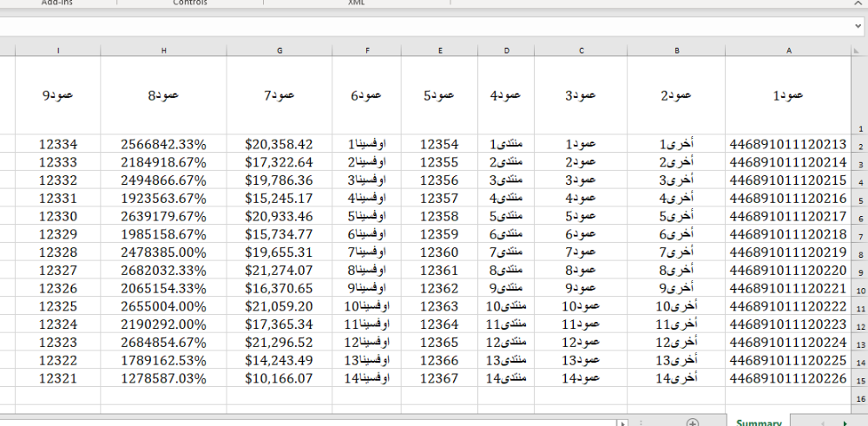The image size is (868, 426).
Task: Select column H by its header
Action: point(163,50)
